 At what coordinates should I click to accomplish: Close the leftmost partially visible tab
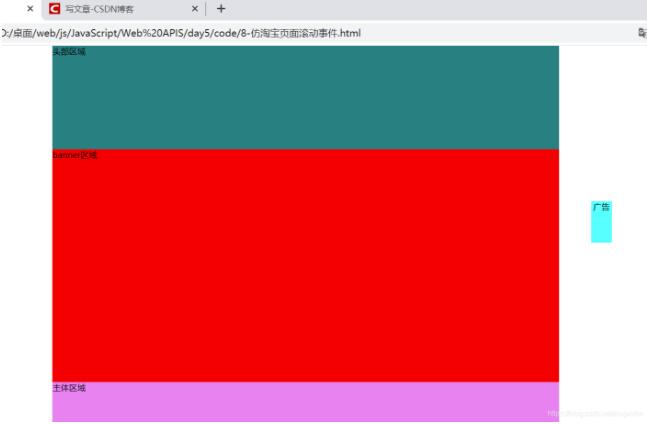[30, 8]
